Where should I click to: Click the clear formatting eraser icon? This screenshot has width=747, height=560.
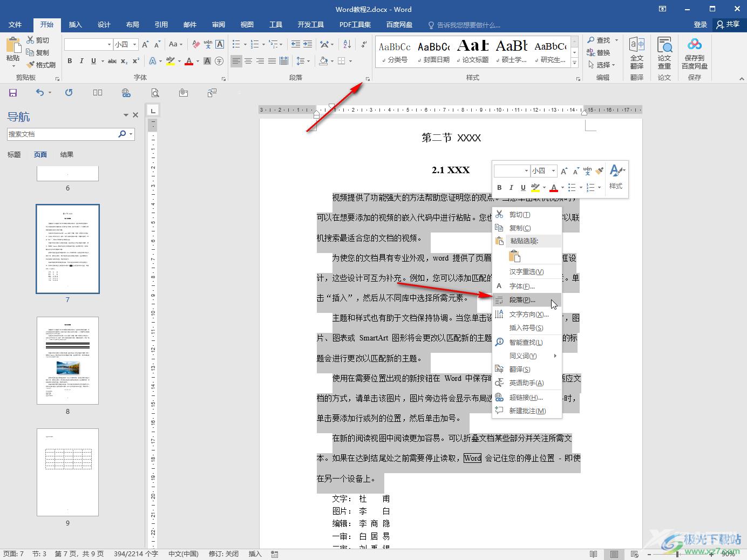196,44
